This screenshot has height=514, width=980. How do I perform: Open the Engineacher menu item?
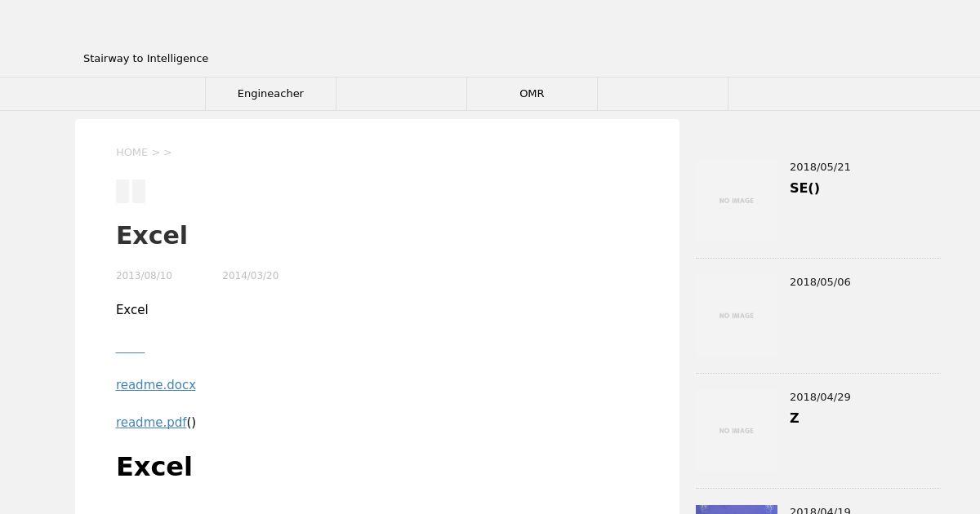270,94
